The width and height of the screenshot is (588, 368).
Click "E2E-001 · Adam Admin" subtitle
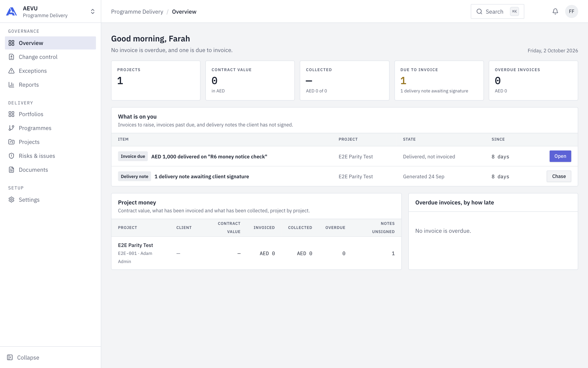135,257
